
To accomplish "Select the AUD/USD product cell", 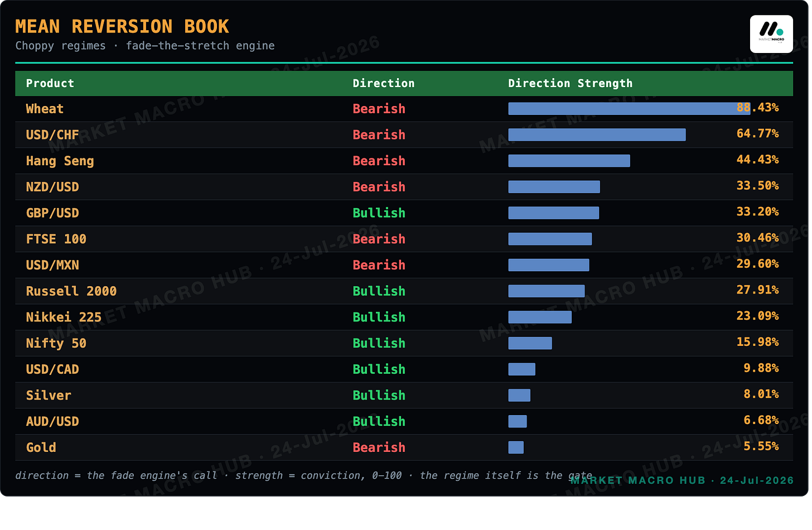I will coord(52,422).
